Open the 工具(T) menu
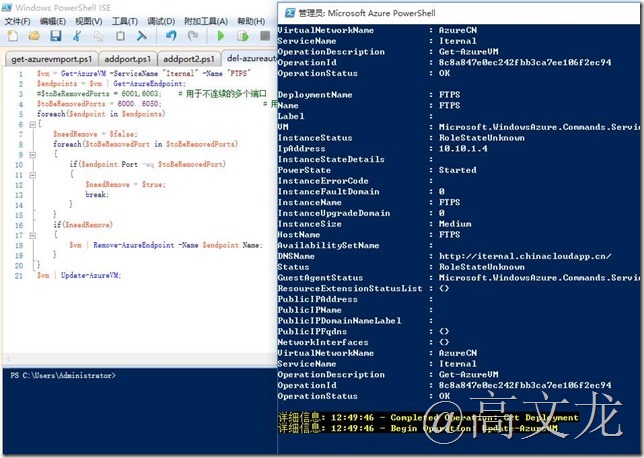The width and height of the screenshot is (644, 458). tap(125, 21)
